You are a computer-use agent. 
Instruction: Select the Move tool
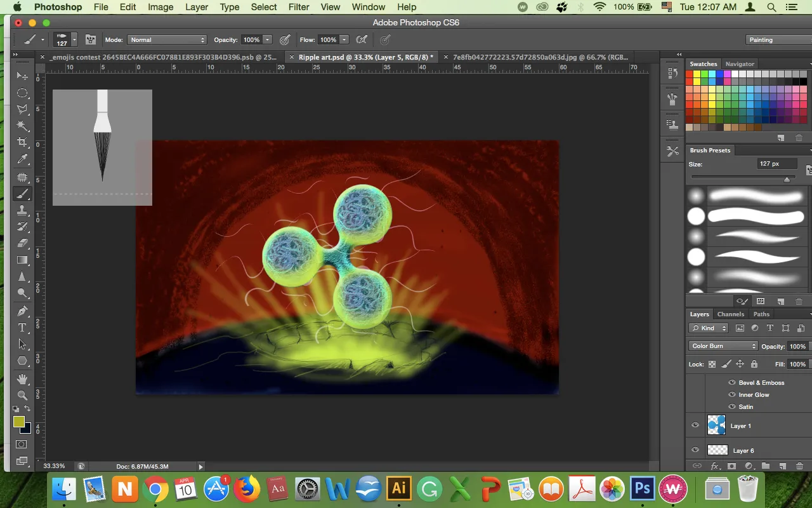pyautogui.click(x=22, y=76)
